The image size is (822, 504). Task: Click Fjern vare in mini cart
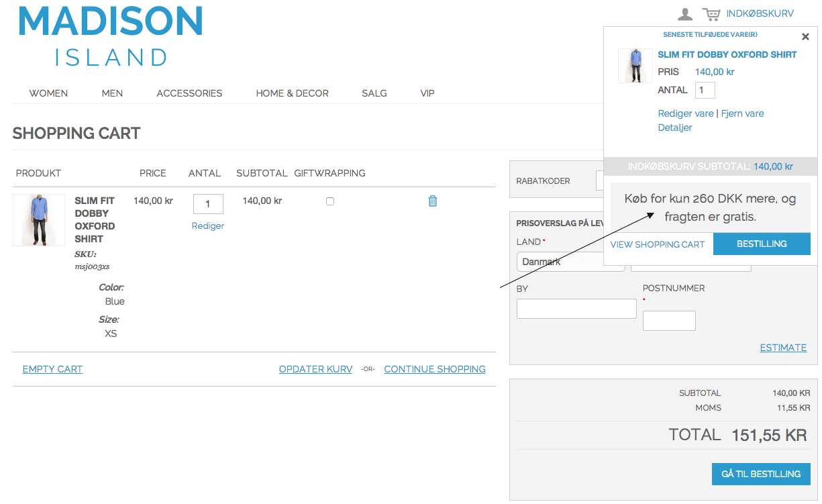(x=742, y=113)
